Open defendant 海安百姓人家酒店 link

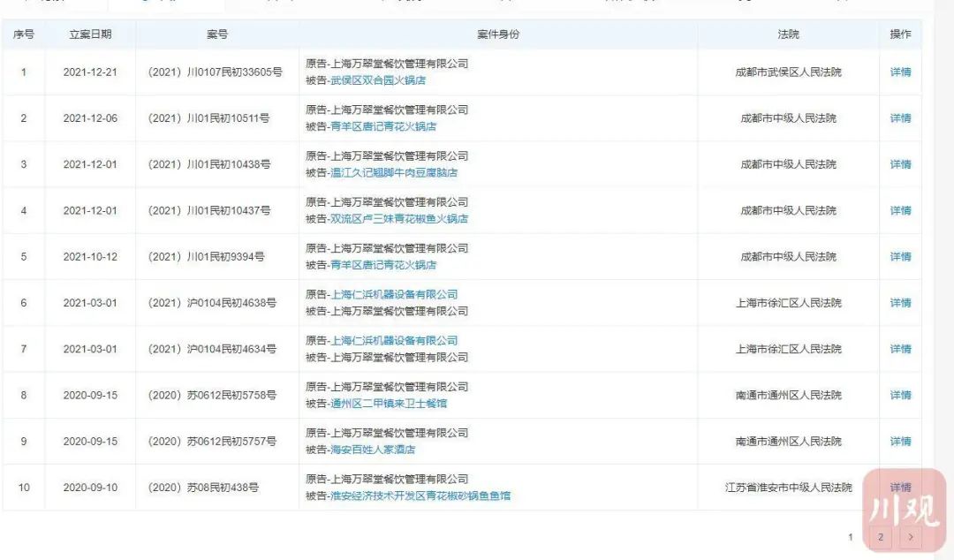click(373, 450)
